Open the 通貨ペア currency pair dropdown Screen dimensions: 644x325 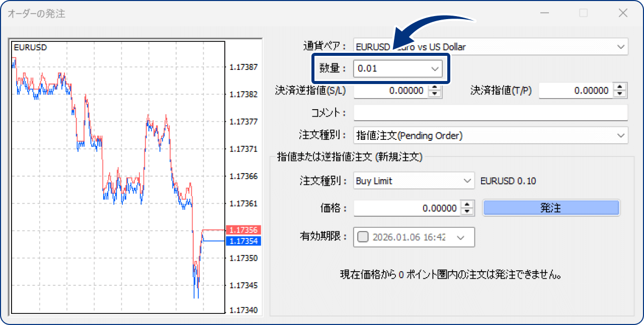pos(620,47)
